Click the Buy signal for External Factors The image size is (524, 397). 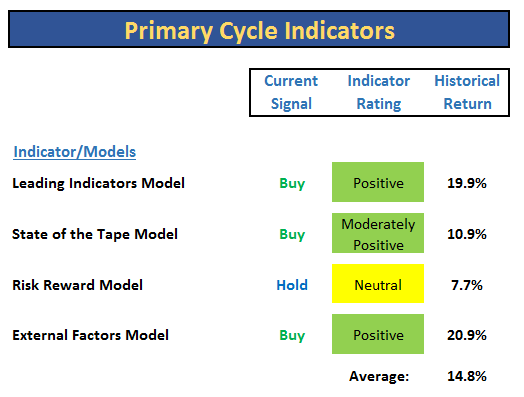(x=292, y=335)
